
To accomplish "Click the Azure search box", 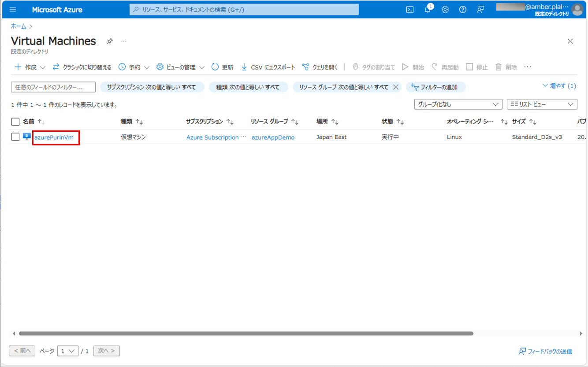I will click(244, 10).
